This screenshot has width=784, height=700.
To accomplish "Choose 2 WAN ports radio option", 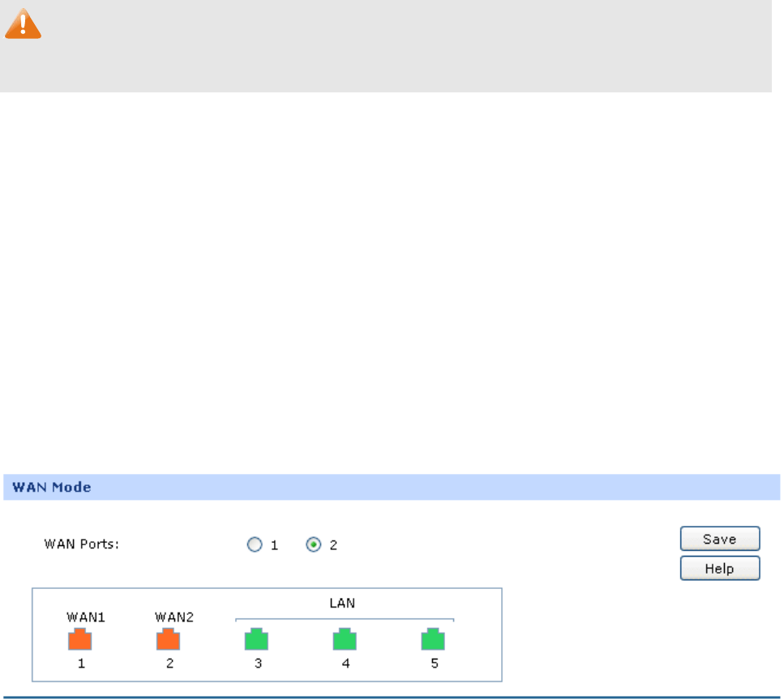I will [x=314, y=544].
